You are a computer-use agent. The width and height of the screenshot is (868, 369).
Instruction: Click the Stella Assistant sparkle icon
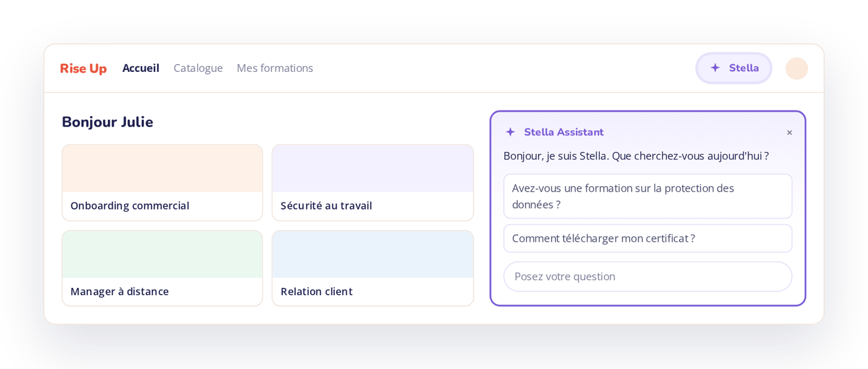click(x=510, y=132)
